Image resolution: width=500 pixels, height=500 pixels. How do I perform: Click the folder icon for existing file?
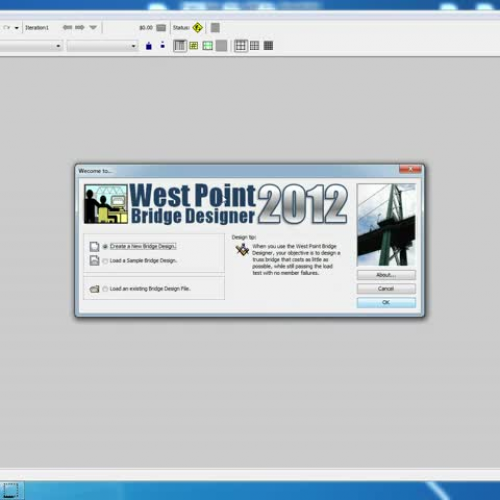tap(95, 289)
